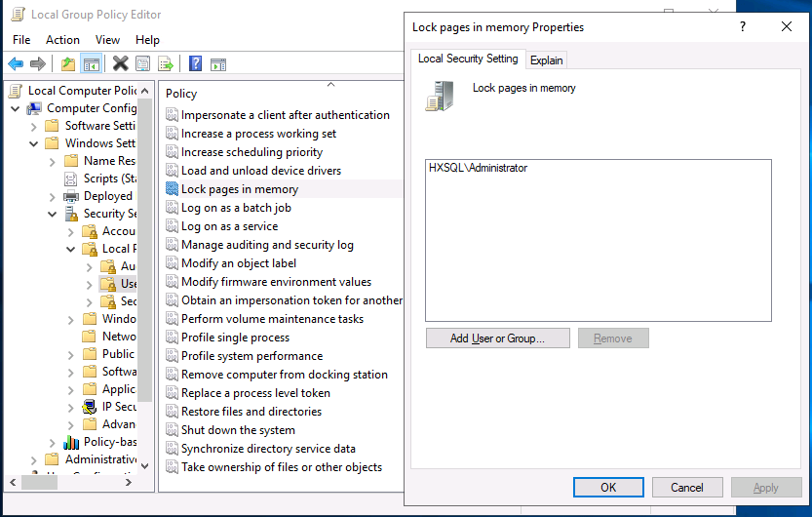Toggle the Show/Hide Console Tree toolbar icon
The height and width of the screenshot is (517, 812).
(x=91, y=64)
